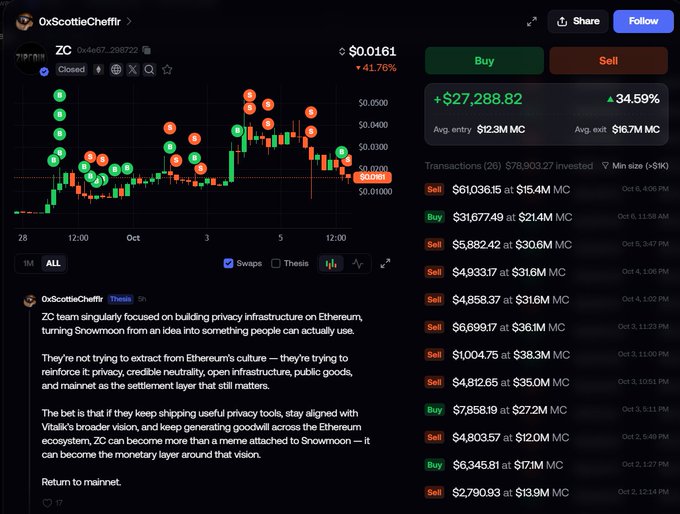Switch to candlestick chart view
The image size is (680, 514).
point(331,264)
